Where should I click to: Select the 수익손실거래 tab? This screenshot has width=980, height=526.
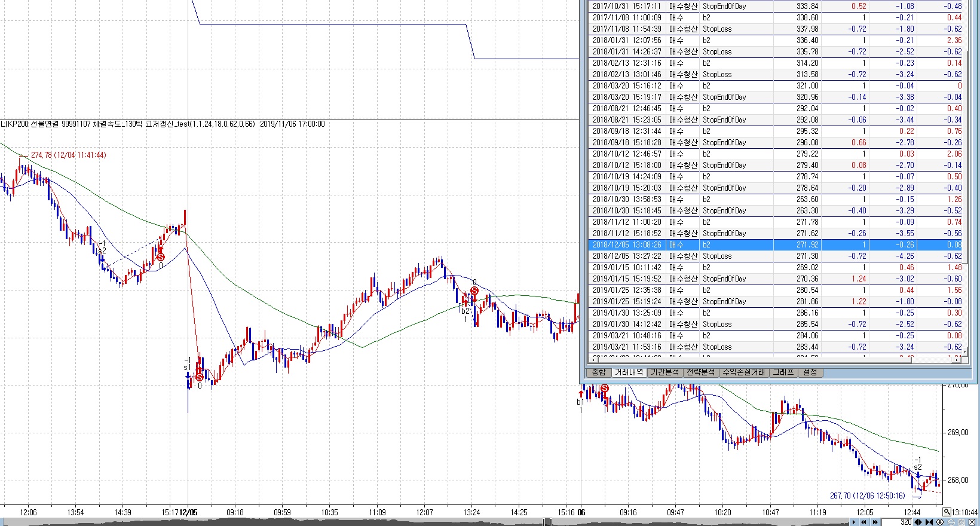743,372
